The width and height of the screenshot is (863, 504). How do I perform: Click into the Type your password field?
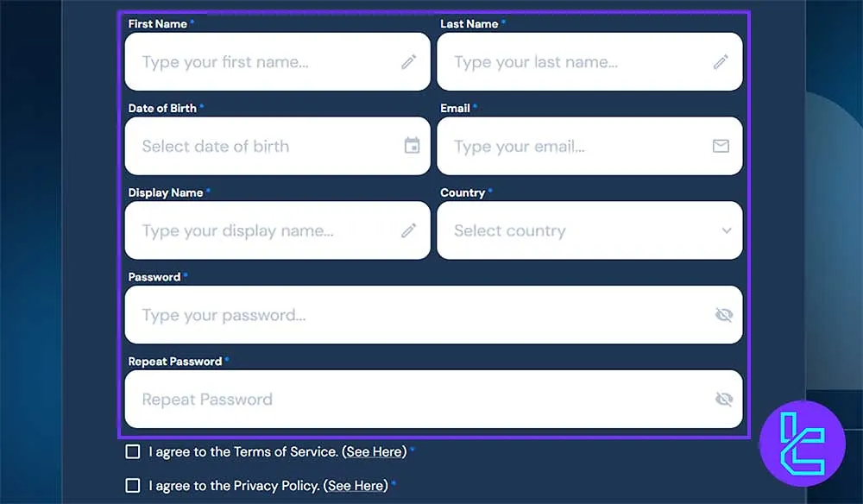point(434,315)
